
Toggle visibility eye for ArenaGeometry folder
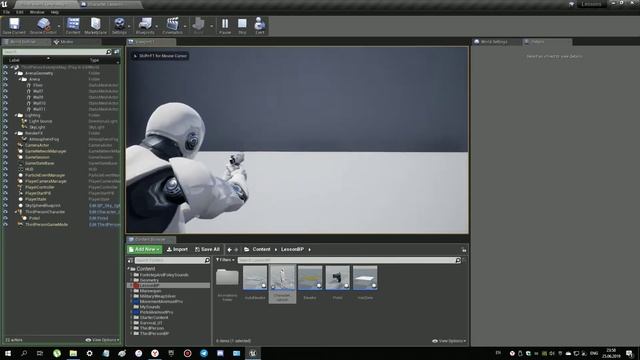coord(5,73)
